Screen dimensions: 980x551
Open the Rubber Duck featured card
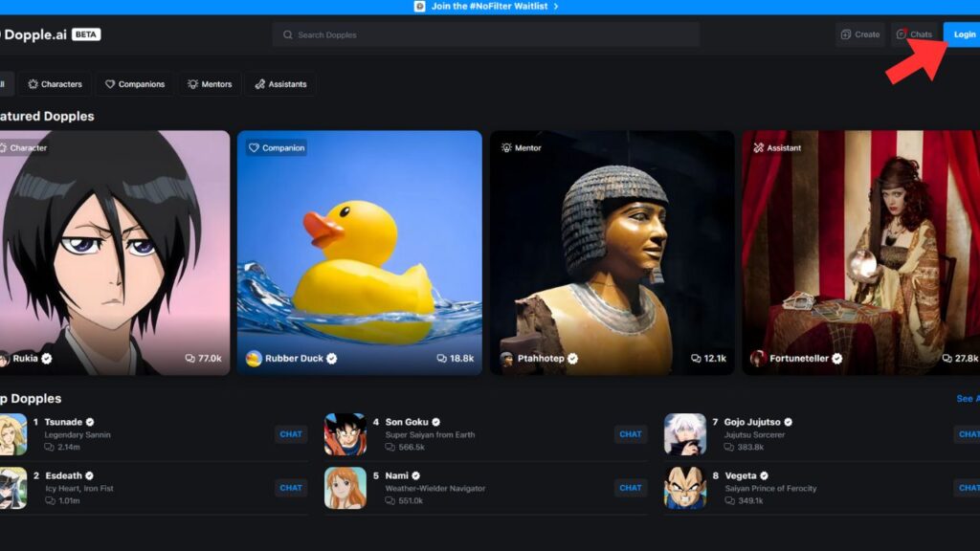[360, 253]
